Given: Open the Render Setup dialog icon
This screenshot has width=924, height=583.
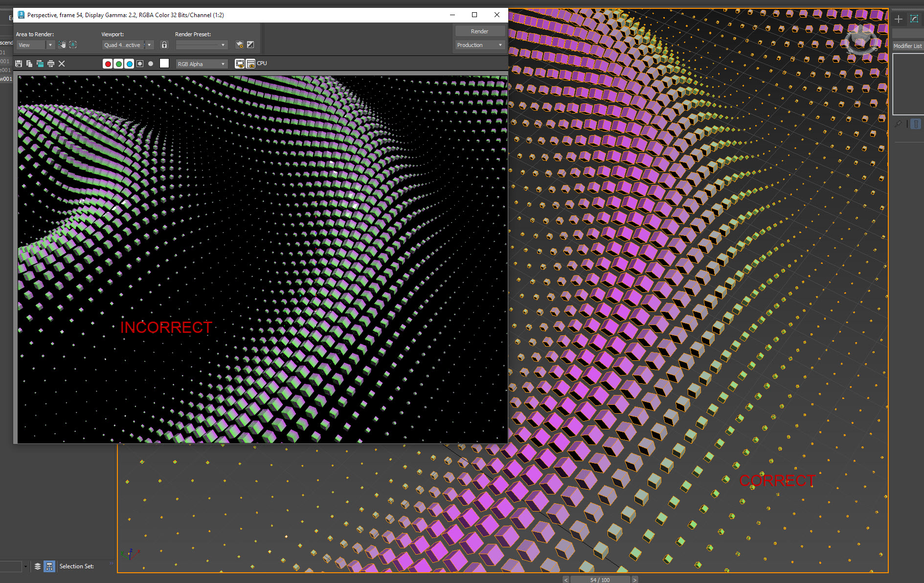Looking at the screenshot, I should (240, 45).
